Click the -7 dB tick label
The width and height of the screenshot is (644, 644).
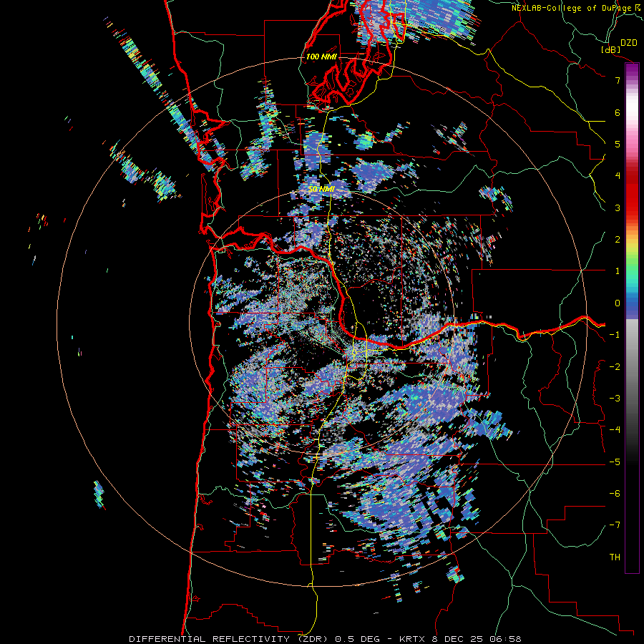point(615,525)
